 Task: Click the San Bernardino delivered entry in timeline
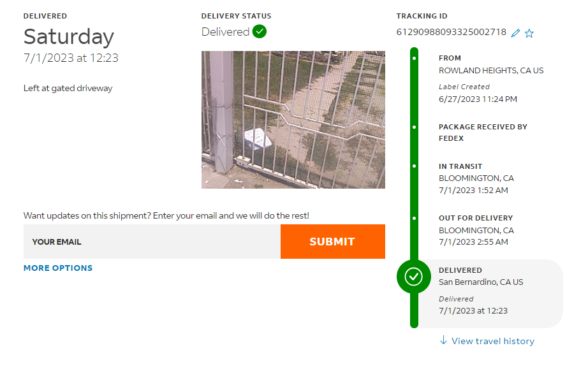[481, 282]
